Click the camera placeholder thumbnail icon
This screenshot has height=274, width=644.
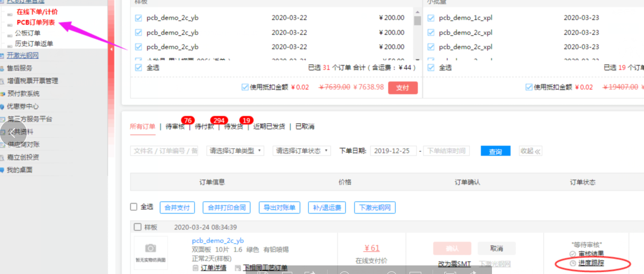click(x=150, y=248)
